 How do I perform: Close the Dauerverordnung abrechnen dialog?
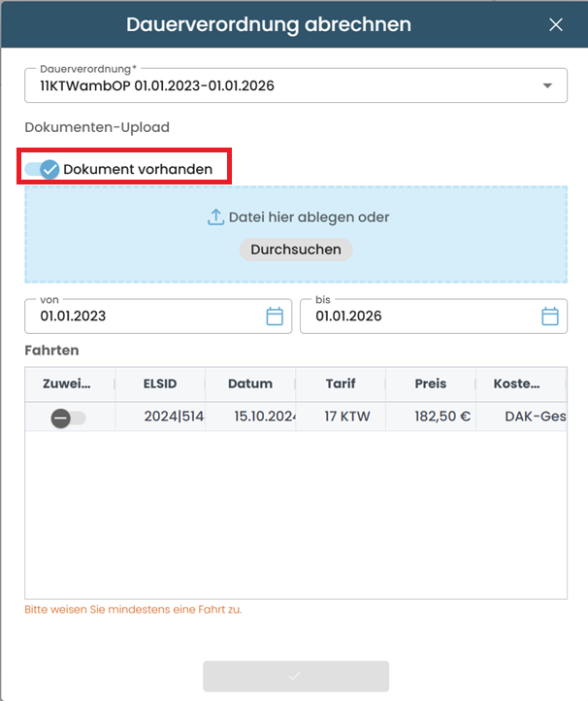tap(556, 25)
